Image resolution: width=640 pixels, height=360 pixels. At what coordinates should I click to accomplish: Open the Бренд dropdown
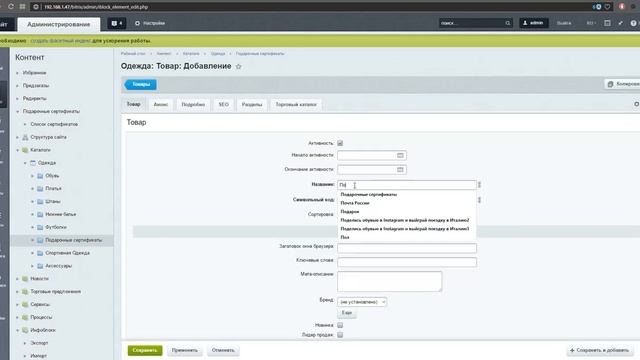(x=362, y=302)
